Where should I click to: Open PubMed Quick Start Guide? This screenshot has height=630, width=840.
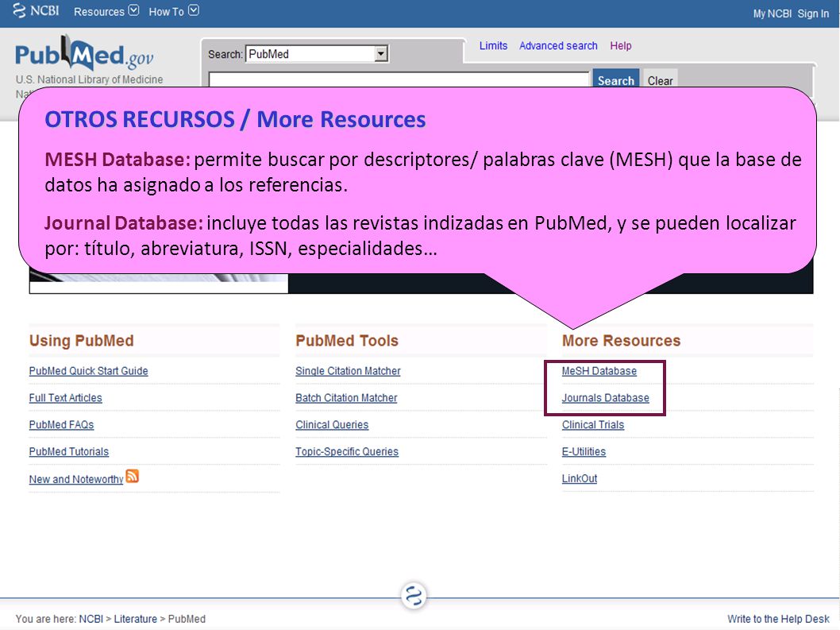point(88,370)
